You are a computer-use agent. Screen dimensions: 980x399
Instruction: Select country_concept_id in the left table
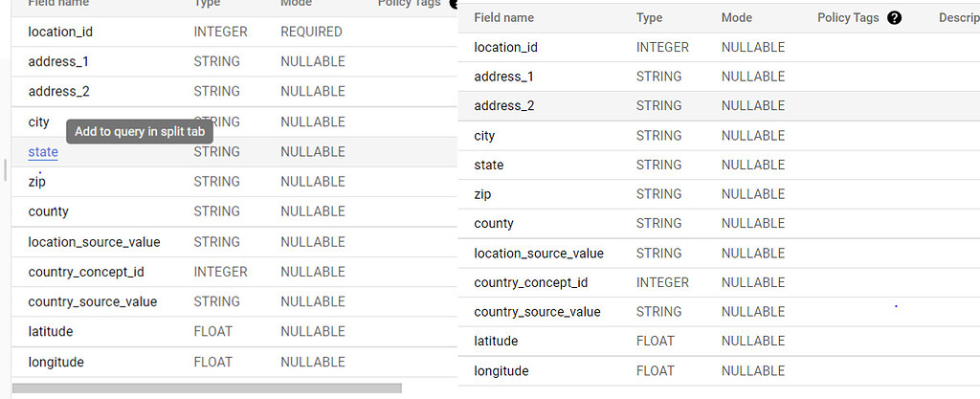click(x=92, y=272)
